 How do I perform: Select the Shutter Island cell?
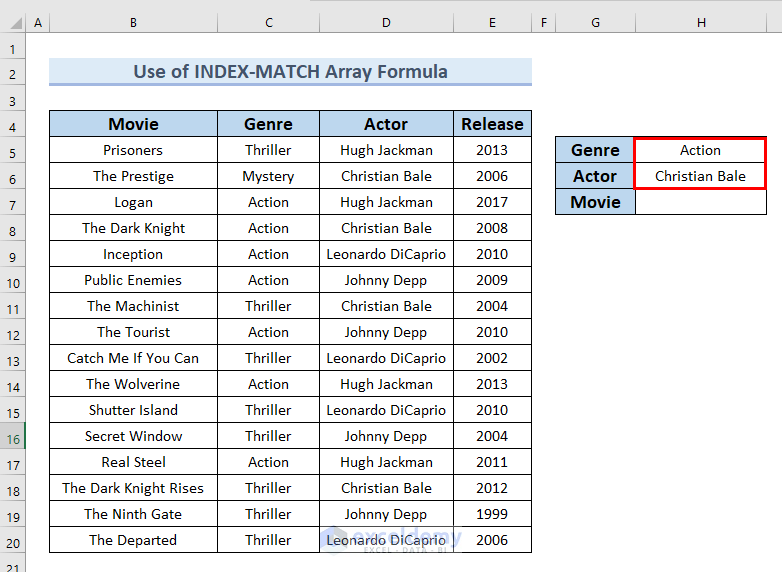133,410
